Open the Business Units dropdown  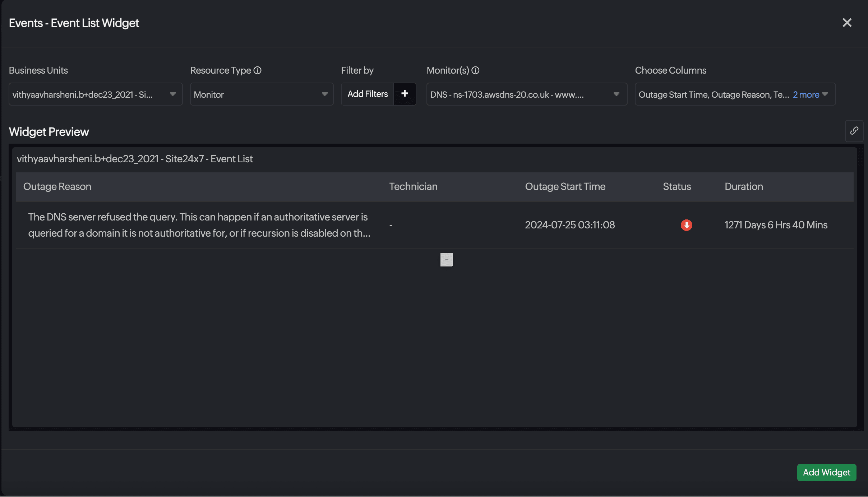click(x=96, y=94)
